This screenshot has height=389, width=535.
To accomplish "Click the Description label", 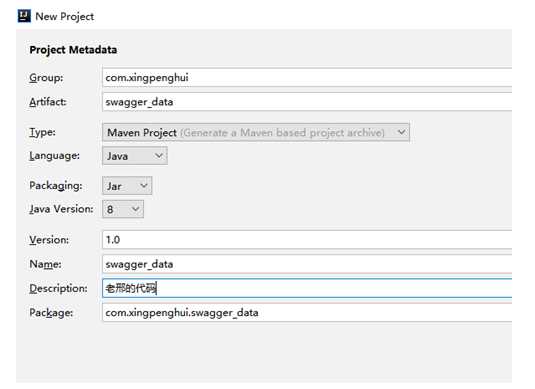I will click(58, 288).
